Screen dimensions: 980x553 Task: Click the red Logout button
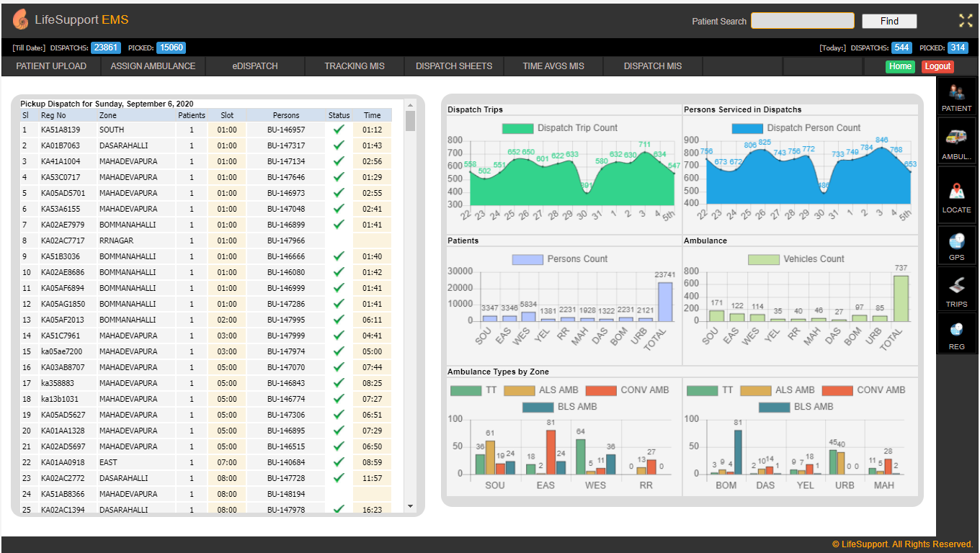[937, 66]
